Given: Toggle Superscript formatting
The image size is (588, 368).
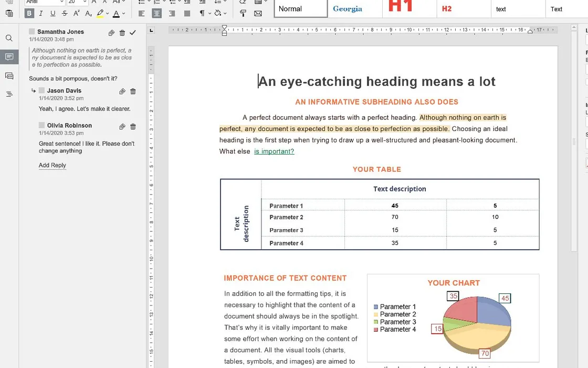Looking at the screenshot, I should pyautogui.click(x=77, y=14).
